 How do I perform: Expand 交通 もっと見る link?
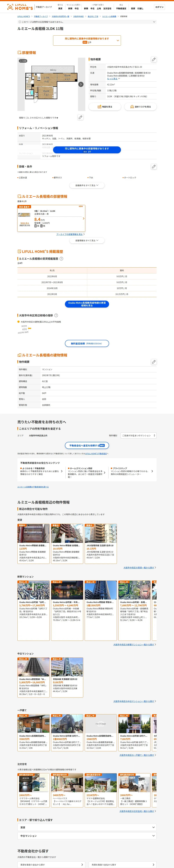pos(114,79)
